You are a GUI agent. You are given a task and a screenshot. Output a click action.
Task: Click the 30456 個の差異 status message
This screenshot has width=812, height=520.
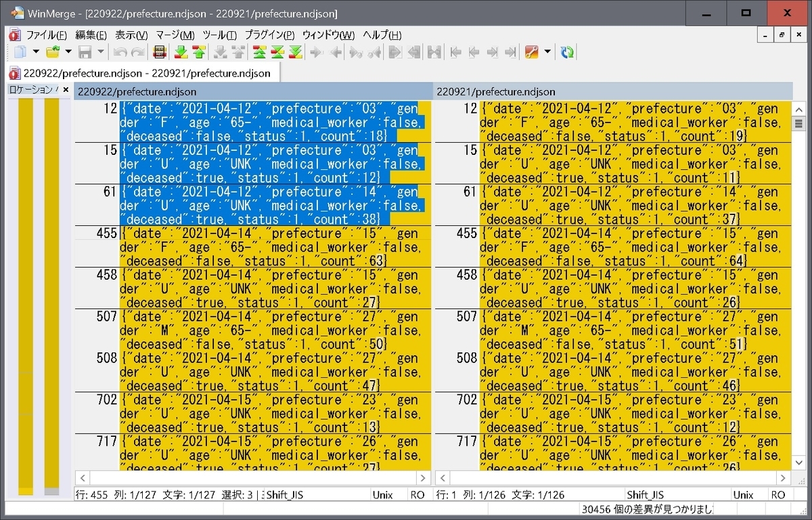tap(648, 509)
